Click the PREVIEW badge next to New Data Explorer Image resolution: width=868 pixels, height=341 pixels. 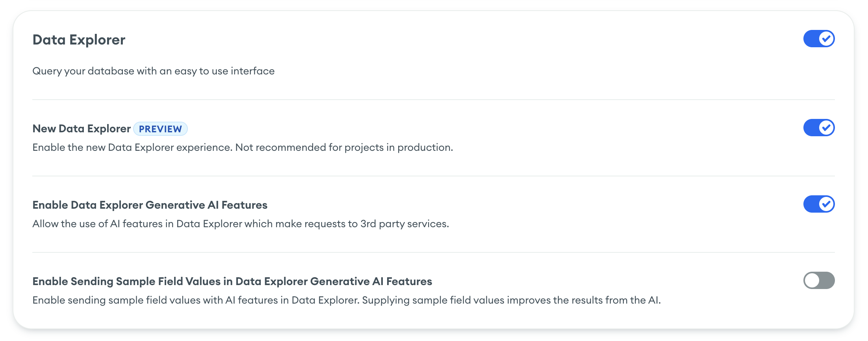point(161,129)
